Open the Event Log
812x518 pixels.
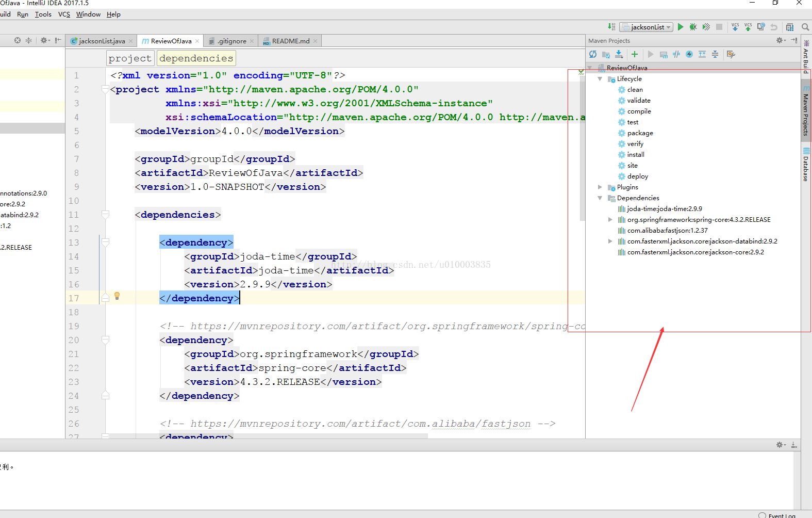(777, 515)
